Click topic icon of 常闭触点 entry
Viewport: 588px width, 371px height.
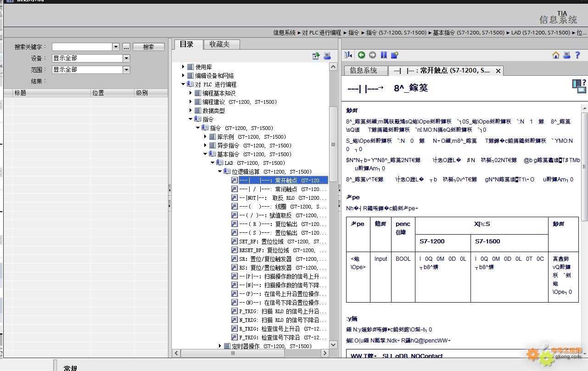[x=235, y=189]
